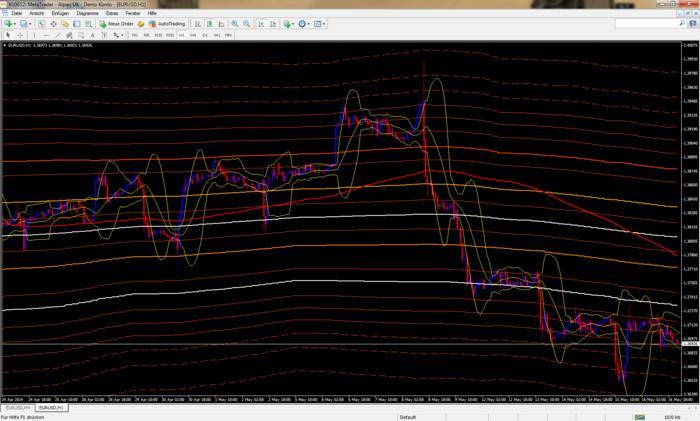Viewport: 700px width, 421px height.
Task: Click the current price label on price axis
Action: coord(690,344)
